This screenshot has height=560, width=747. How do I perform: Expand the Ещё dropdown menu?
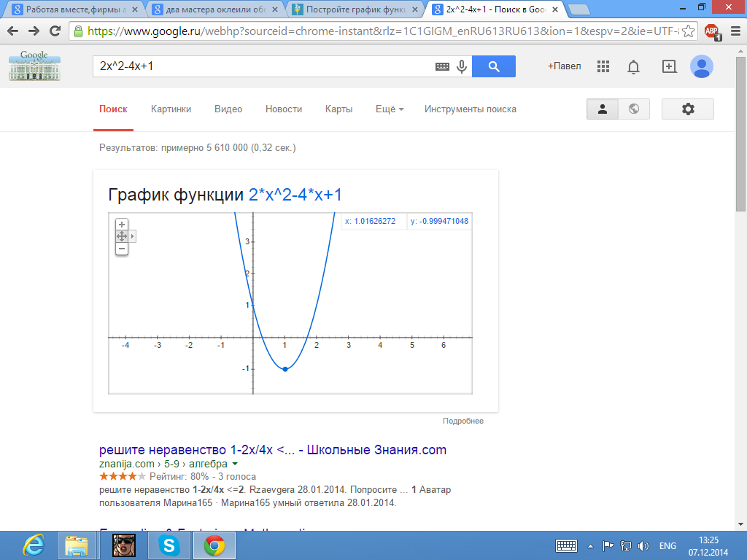tap(390, 109)
